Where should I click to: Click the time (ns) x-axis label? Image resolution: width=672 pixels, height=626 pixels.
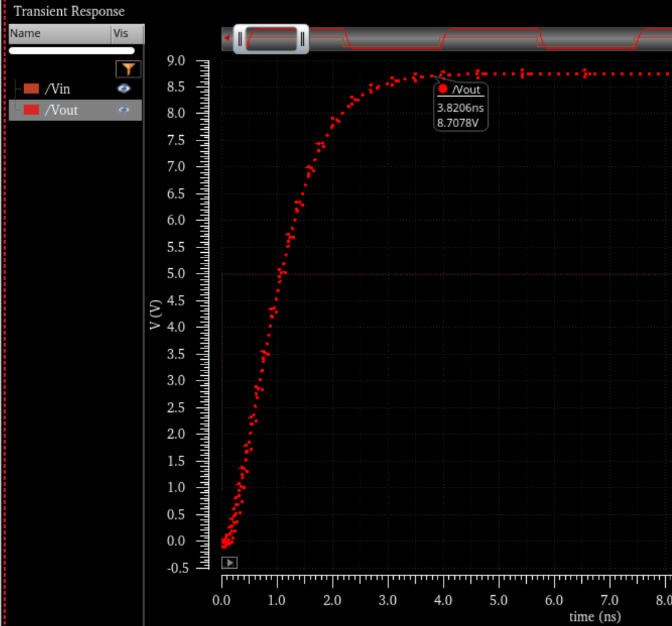[x=595, y=617]
